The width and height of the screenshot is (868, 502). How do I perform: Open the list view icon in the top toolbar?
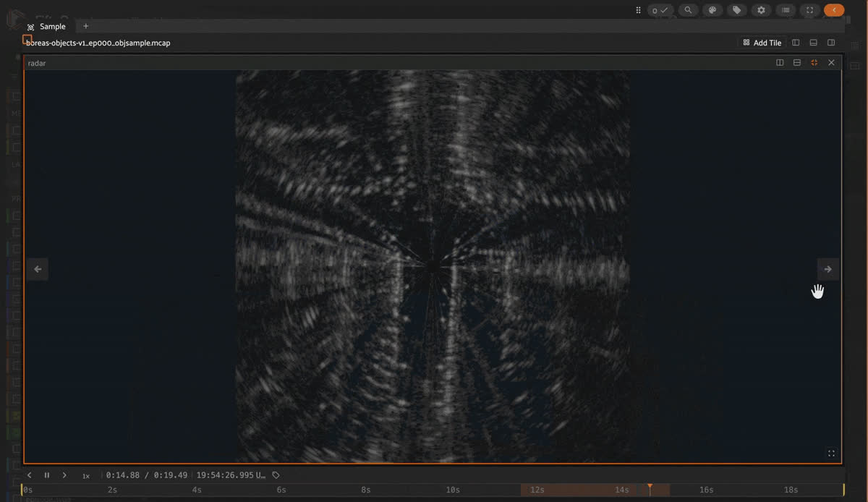click(x=786, y=10)
